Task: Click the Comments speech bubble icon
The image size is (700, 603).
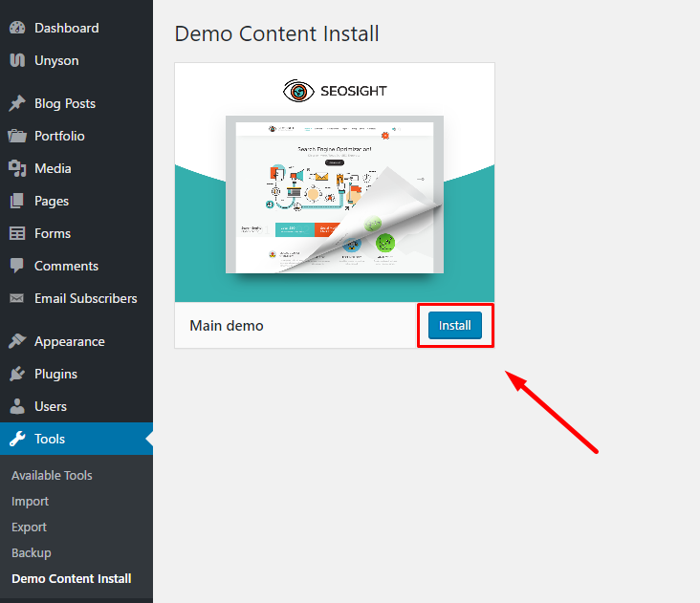Action: [17, 266]
